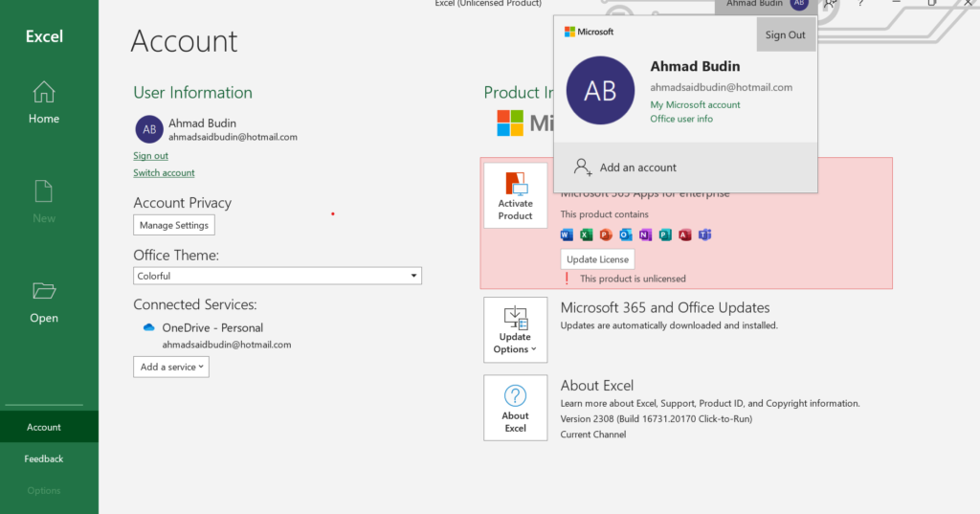Click the email under OneDrive - Personal

[227, 345]
